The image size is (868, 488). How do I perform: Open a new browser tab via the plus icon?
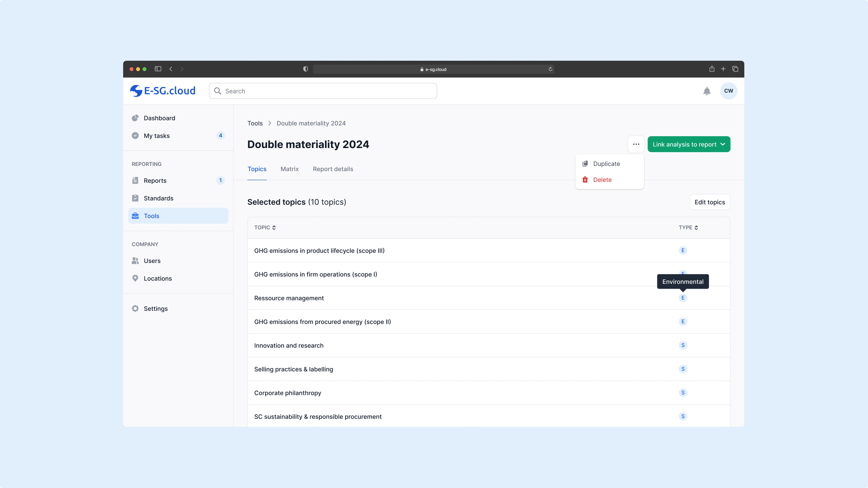pyautogui.click(x=723, y=69)
